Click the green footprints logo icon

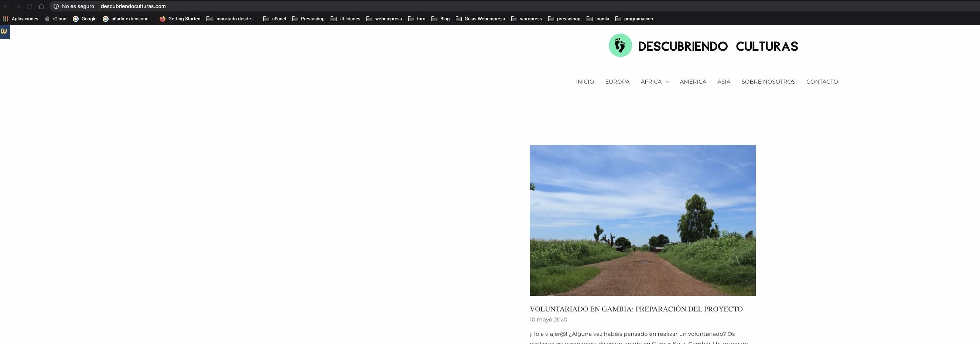[x=620, y=45]
